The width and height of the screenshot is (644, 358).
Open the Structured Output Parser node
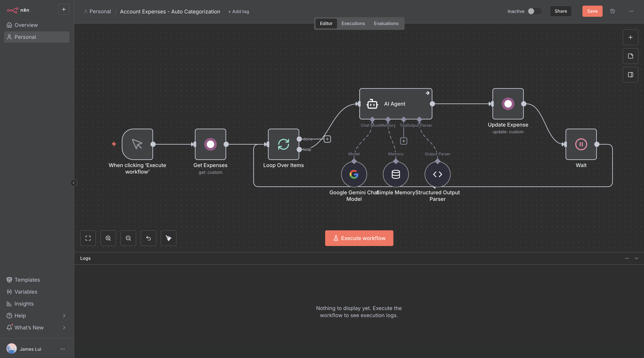point(437,174)
